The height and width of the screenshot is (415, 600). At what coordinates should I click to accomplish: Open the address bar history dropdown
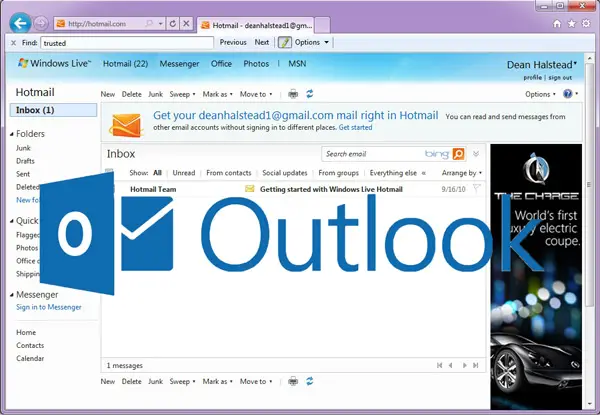pos(161,24)
